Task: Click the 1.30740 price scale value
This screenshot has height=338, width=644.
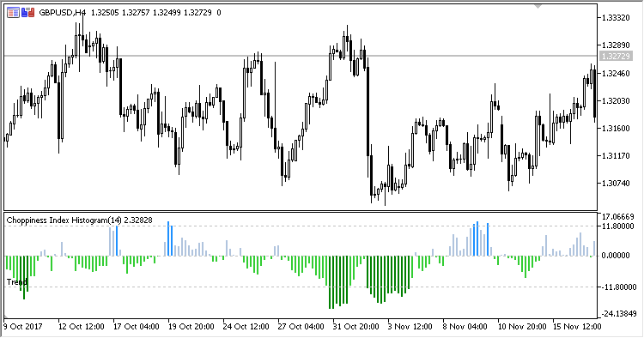Action: coord(616,184)
